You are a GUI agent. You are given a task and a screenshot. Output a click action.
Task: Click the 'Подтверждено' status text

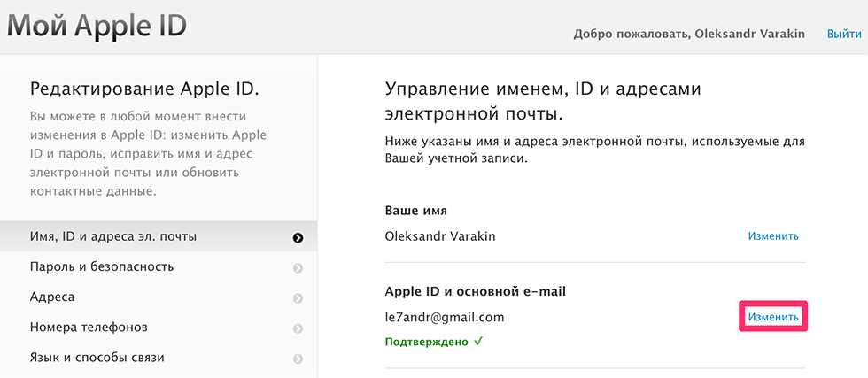tap(426, 341)
